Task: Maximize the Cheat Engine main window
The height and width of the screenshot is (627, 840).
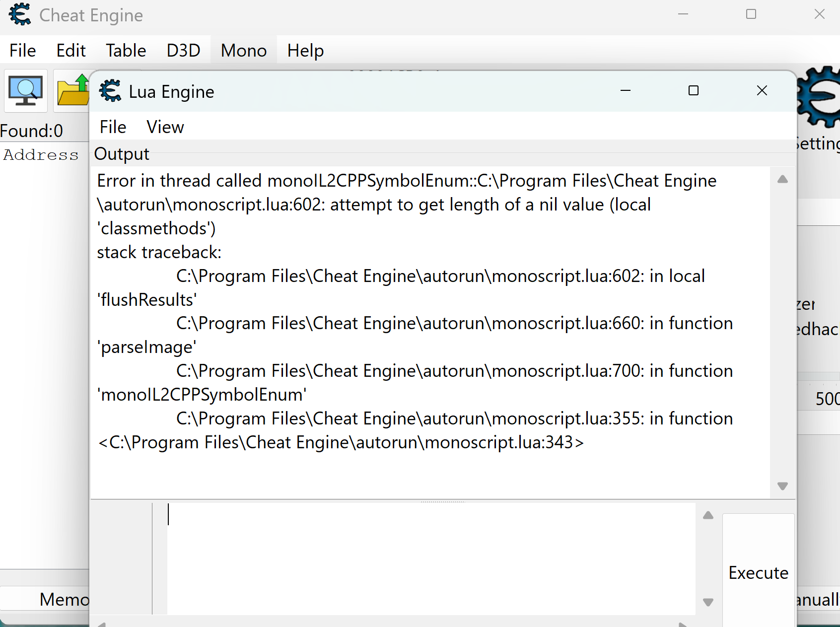Action: tap(751, 14)
